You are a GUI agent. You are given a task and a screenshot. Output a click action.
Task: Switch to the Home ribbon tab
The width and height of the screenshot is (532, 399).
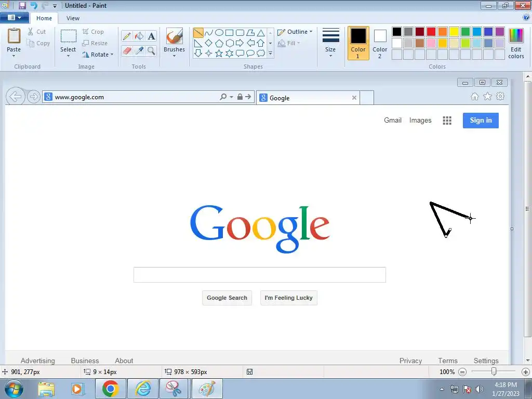point(44,18)
